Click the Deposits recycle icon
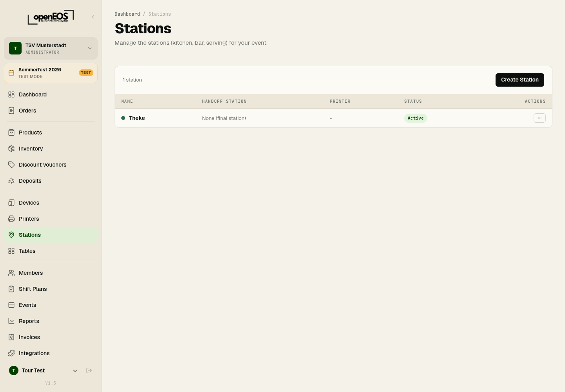 pos(11,181)
